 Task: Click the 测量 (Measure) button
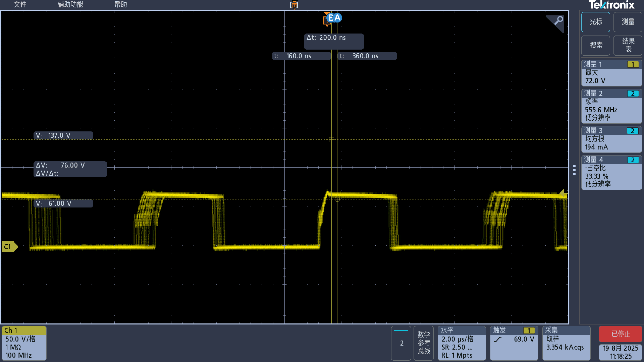628,22
